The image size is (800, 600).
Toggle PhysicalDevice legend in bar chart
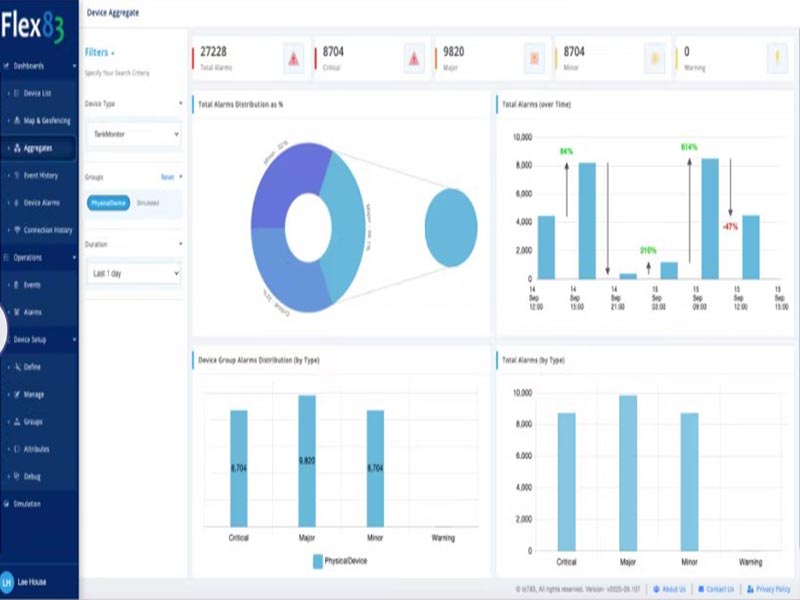point(332,561)
